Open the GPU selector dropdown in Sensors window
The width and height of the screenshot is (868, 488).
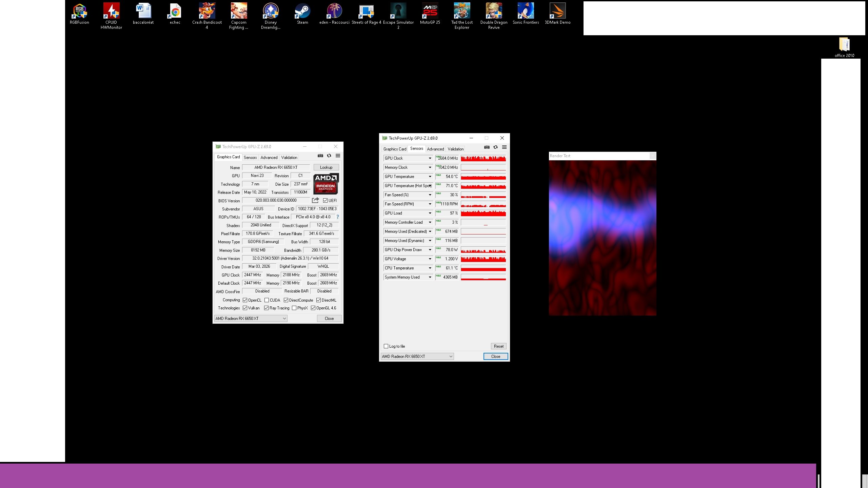click(417, 356)
